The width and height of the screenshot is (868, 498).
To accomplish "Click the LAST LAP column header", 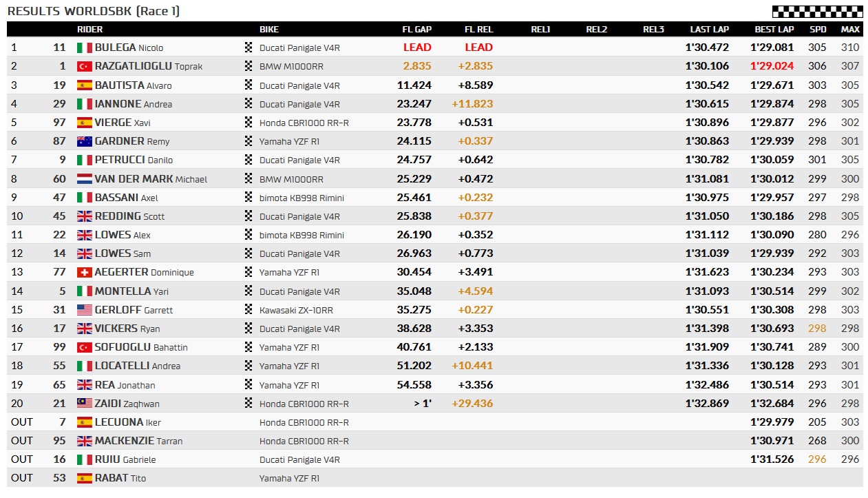I will tap(710, 30).
